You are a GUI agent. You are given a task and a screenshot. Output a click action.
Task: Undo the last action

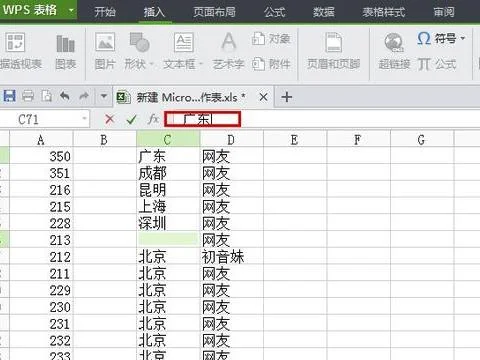(65, 96)
